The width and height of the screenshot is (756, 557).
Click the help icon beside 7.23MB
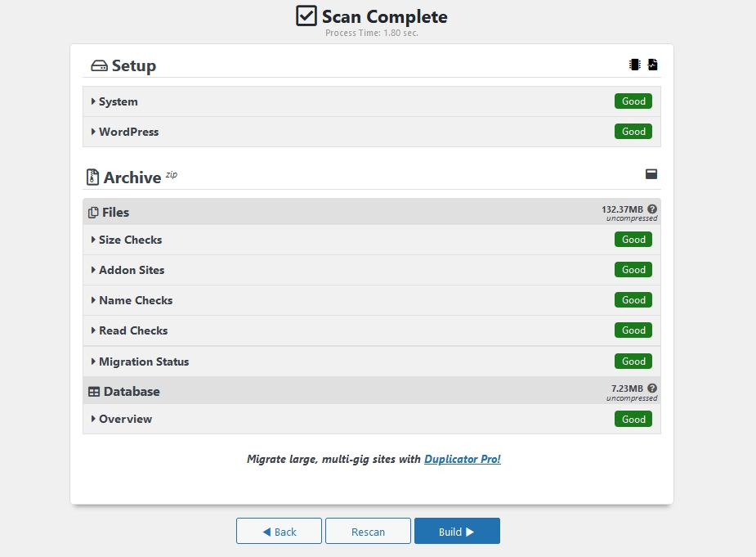pyautogui.click(x=652, y=389)
